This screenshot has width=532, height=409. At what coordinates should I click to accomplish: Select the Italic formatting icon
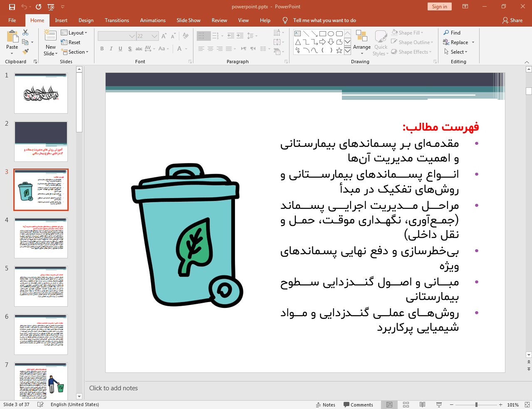(111, 49)
